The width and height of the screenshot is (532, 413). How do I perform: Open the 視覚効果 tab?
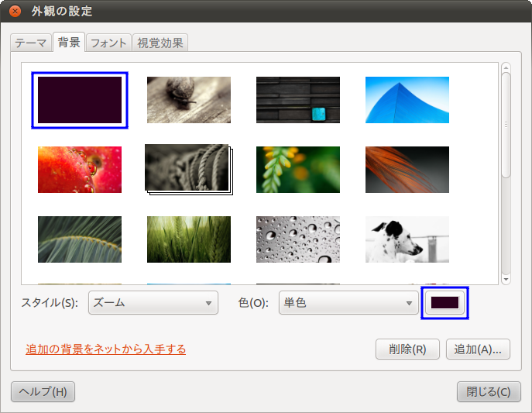160,43
